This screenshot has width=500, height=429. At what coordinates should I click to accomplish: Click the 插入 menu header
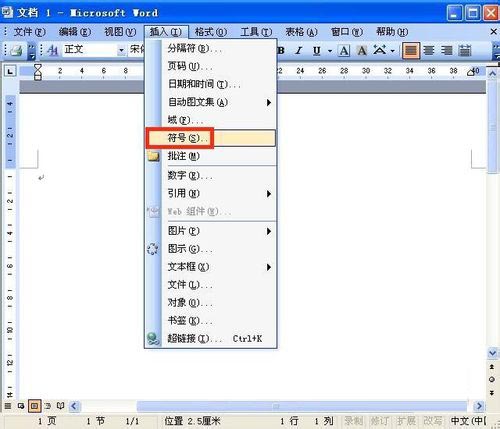point(166,32)
